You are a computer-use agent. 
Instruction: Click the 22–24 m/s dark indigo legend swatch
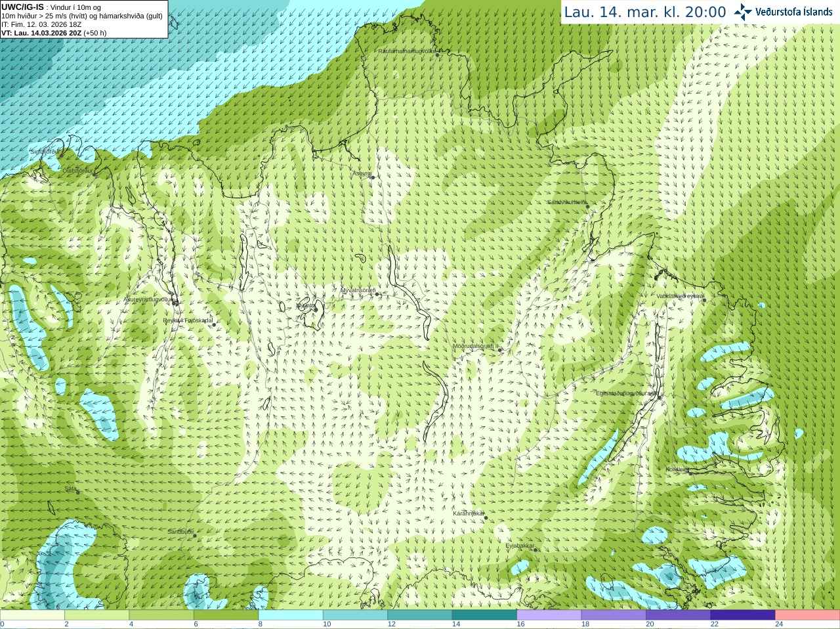[743, 615]
